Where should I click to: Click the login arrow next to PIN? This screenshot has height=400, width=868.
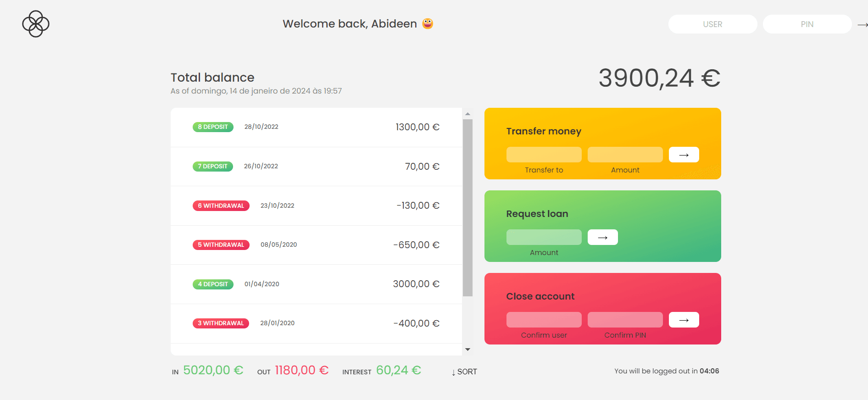[x=862, y=24]
